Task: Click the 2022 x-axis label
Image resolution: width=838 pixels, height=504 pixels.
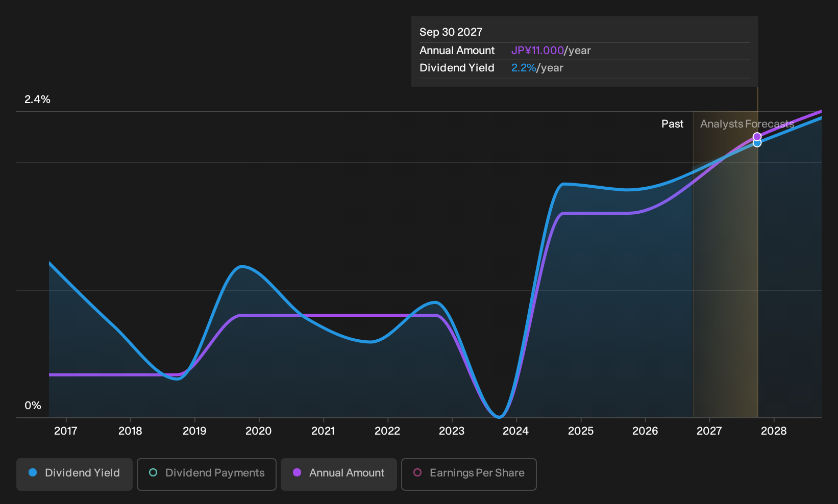Action: click(387, 431)
